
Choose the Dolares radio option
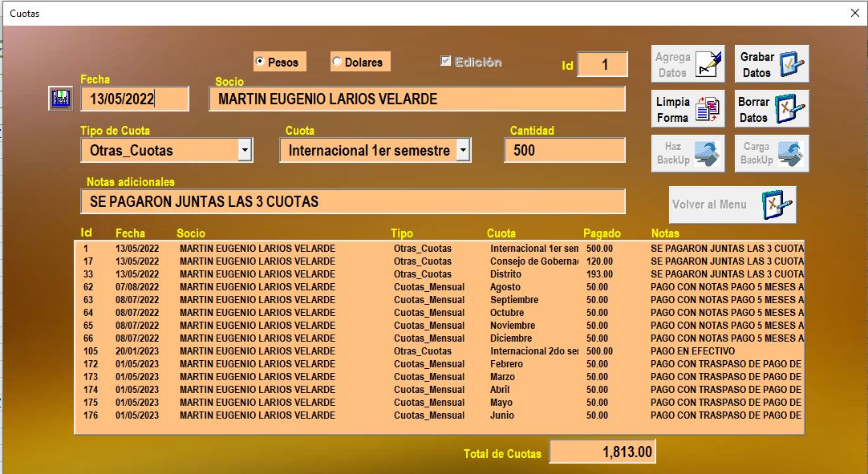pos(337,62)
